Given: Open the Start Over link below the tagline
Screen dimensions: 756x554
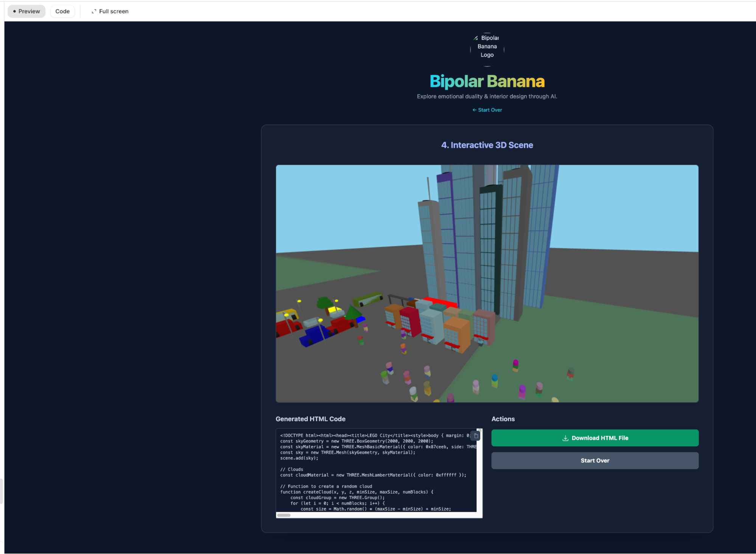Looking at the screenshot, I should click(489, 110).
